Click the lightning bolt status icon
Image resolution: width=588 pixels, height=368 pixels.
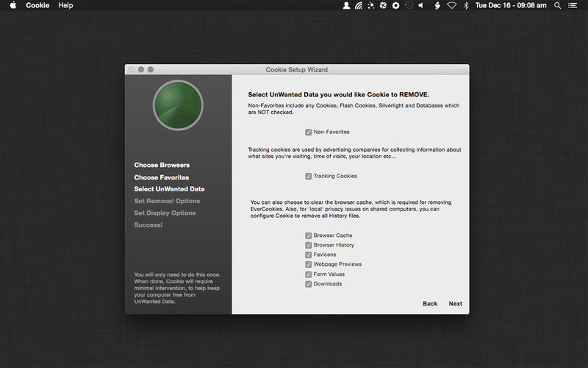pos(437,5)
